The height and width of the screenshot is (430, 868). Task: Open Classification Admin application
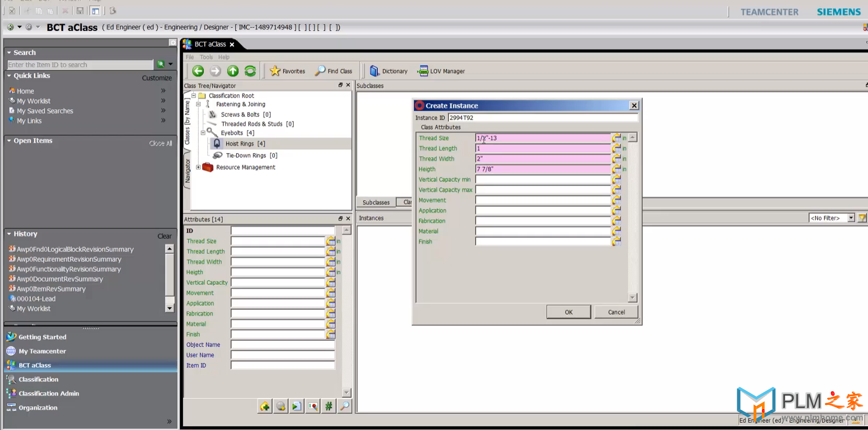(x=49, y=393)
